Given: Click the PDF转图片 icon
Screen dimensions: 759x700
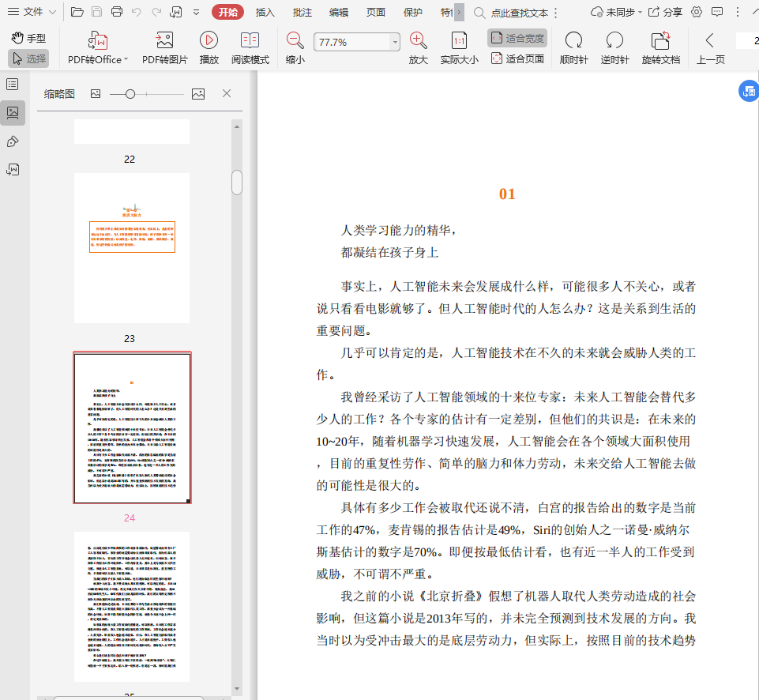Looking at the screenshot, I should [164, 40].
